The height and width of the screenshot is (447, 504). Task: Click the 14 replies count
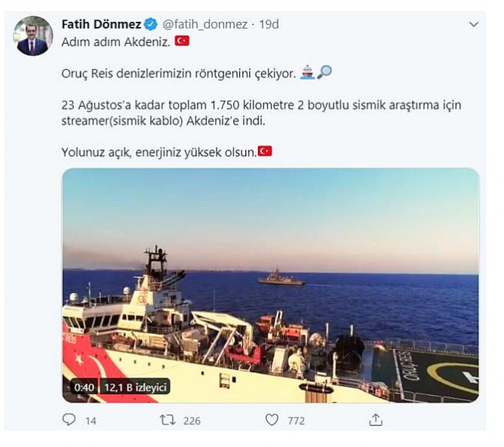[x=91, y=421]
